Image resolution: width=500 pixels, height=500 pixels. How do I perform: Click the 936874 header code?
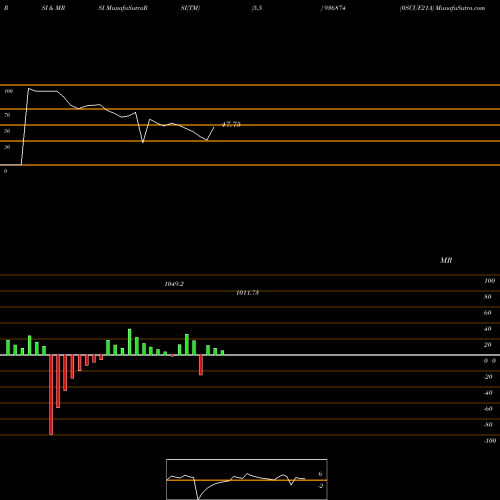(334, 8)
